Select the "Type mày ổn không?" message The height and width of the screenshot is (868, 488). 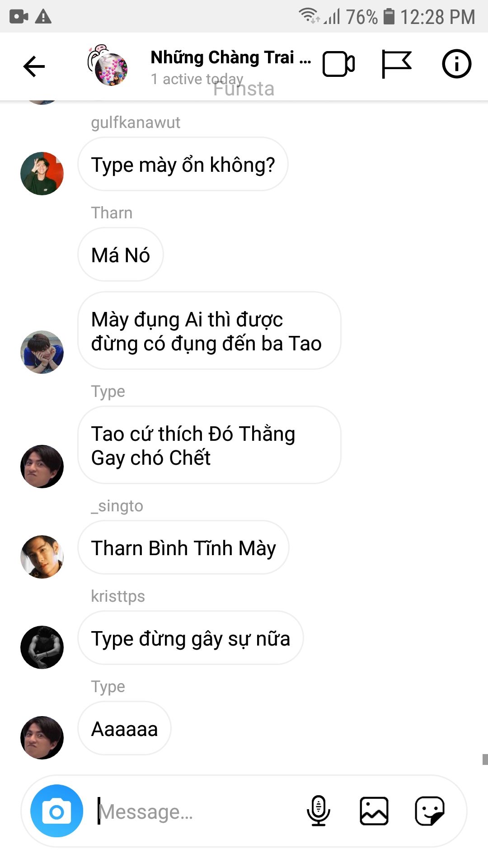(x=183, y=165)
